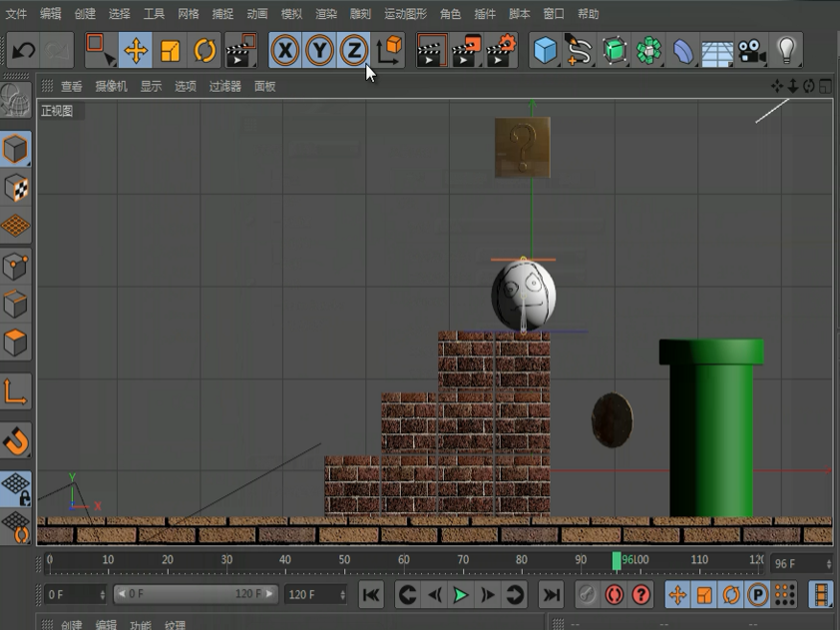Viewport: 840px width, 630px height.
Task: Open the 帮助 menu
Action: pyautogui.click(x=589, y=14)
